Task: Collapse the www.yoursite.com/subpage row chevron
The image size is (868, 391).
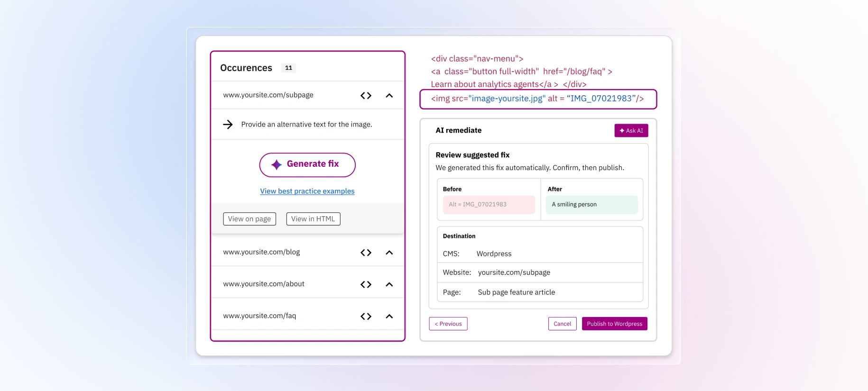Action: [x=389, y=96]
